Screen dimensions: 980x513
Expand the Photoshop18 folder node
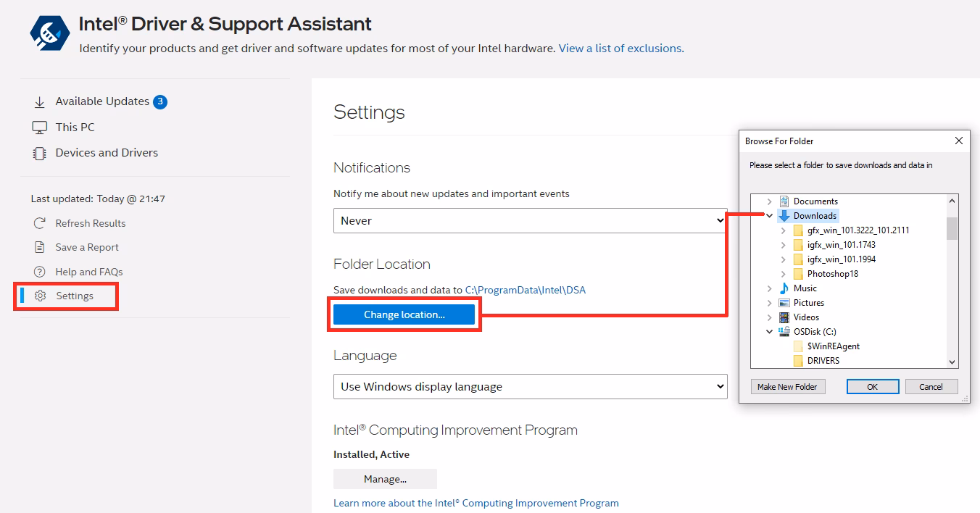[784, 274]
